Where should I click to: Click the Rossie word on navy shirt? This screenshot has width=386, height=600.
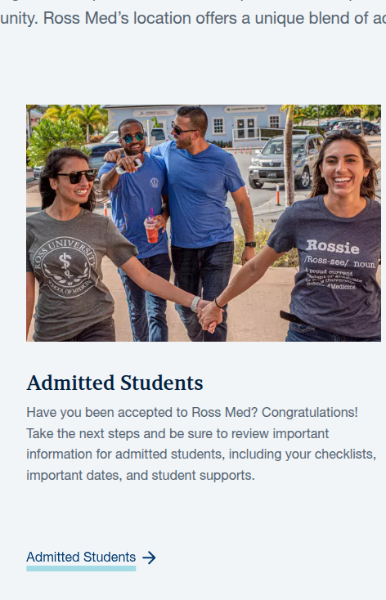click(x=332, y=247)
